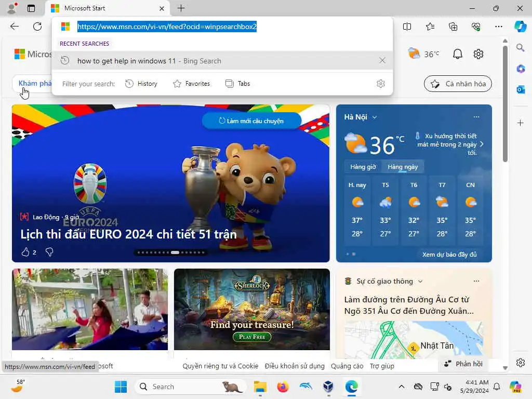Dislike the EURO 2024 story
This screenshot has height=399, width=532.
tap(49, 252)
